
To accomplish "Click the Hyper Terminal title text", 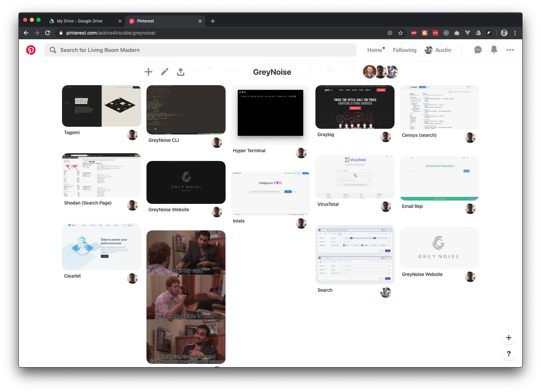I will (249, 151).
